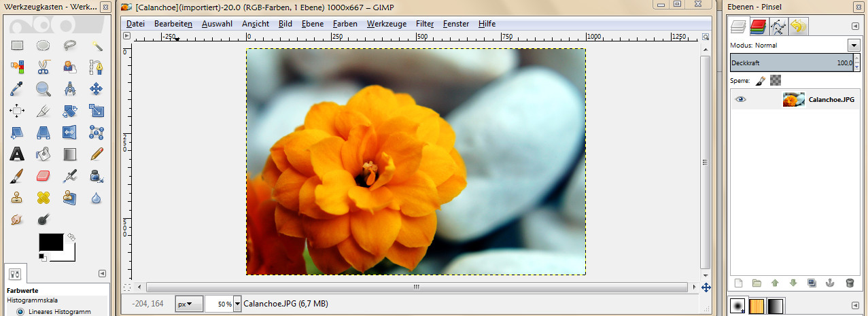Viewport: 868px width, 316px height.
Task: Select the Free Select lasso tool
Action: [70, 46]
